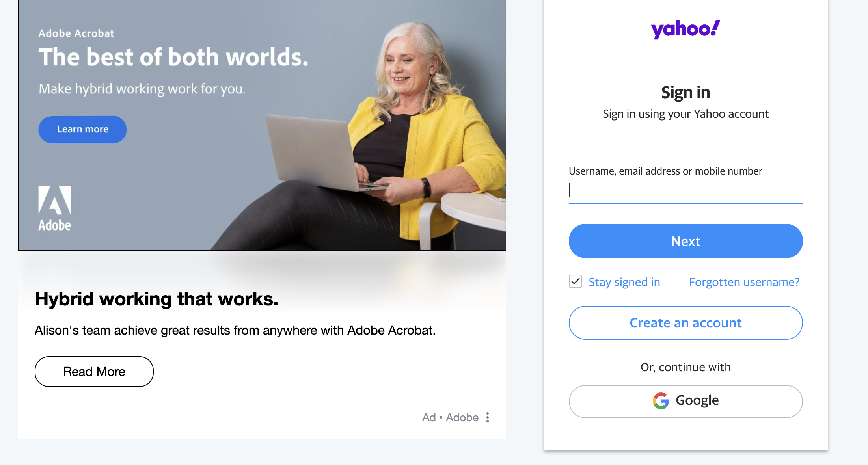Viewport: 868px width, 465px height.
Task: Click the Stay signed in label
Action: 624,282
